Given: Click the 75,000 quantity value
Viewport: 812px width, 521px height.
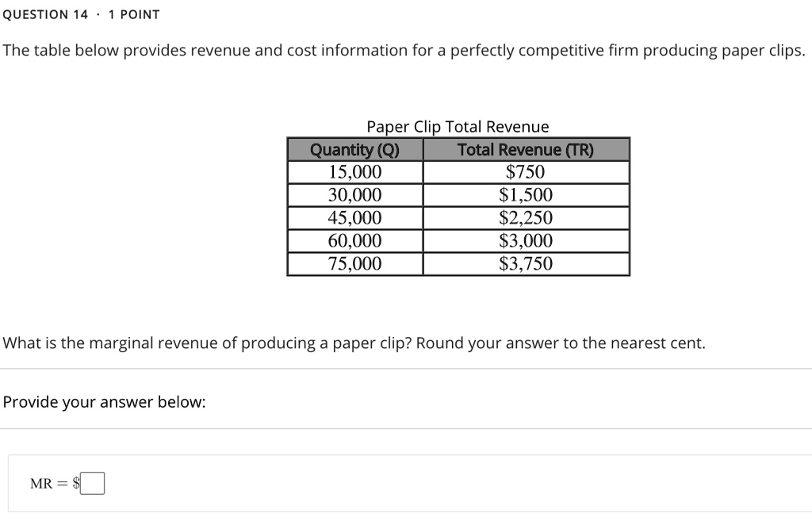Looking at the screenshot, I should tap(354, 263).
